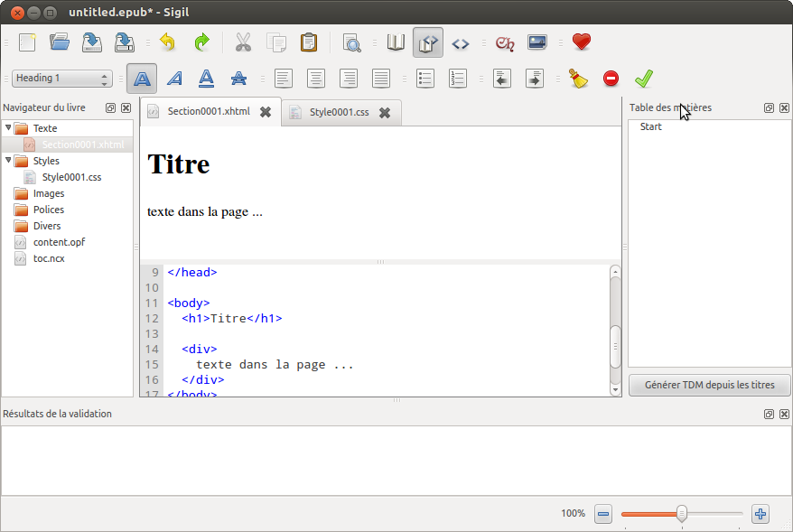Insert a numbered list
793x532 pixels.
click(458, 79)
